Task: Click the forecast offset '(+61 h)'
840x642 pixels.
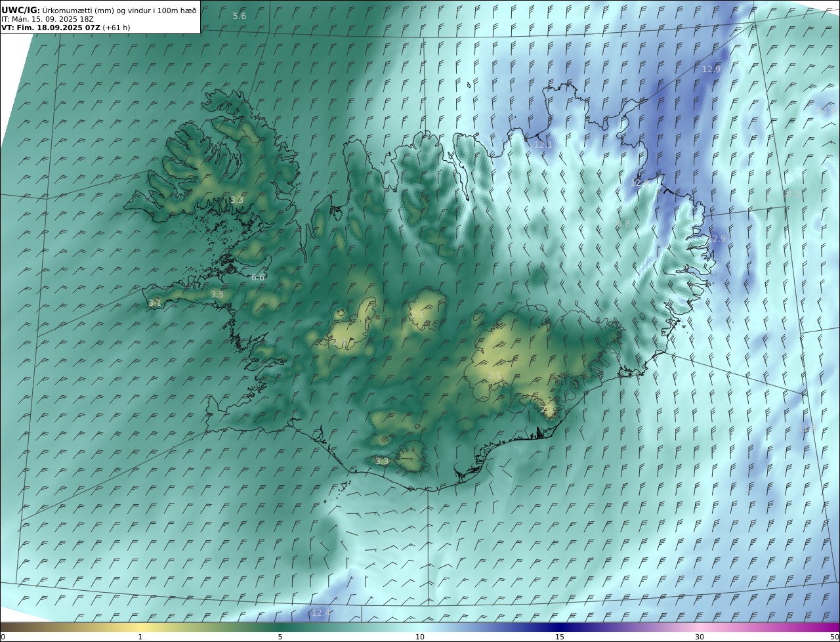Action: pyautogui.click(x=116, y=28)
